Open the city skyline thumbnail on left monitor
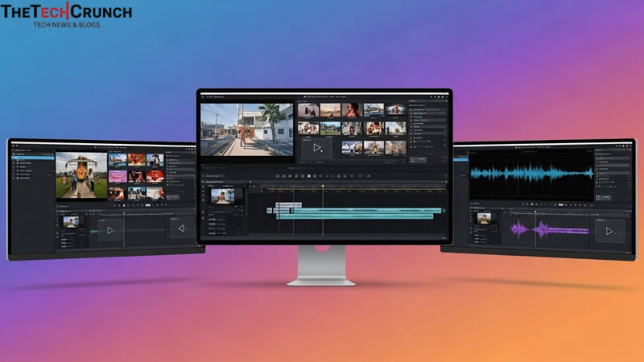Screen dimensions: 644x362 (x=118, y=159)
